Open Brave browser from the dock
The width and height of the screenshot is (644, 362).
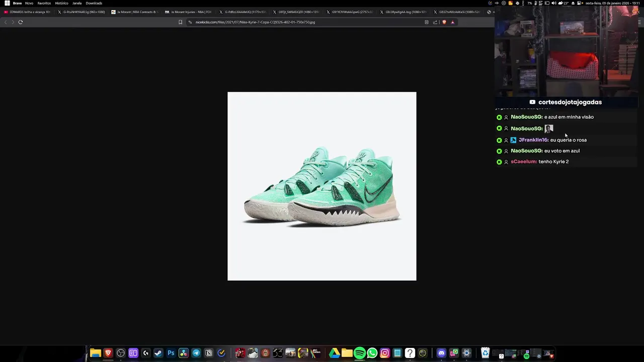pyautogui.click(x=108, y=353)
